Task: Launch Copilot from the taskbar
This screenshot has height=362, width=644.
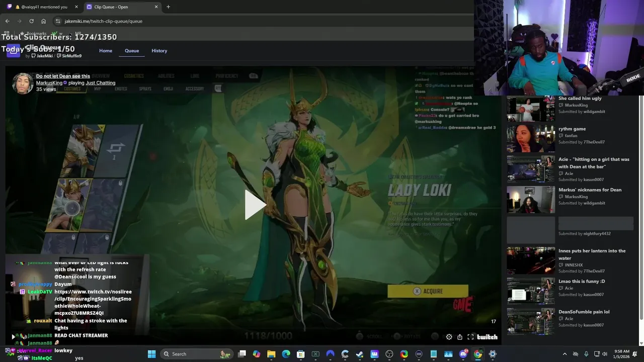Action: pos(257,354)
